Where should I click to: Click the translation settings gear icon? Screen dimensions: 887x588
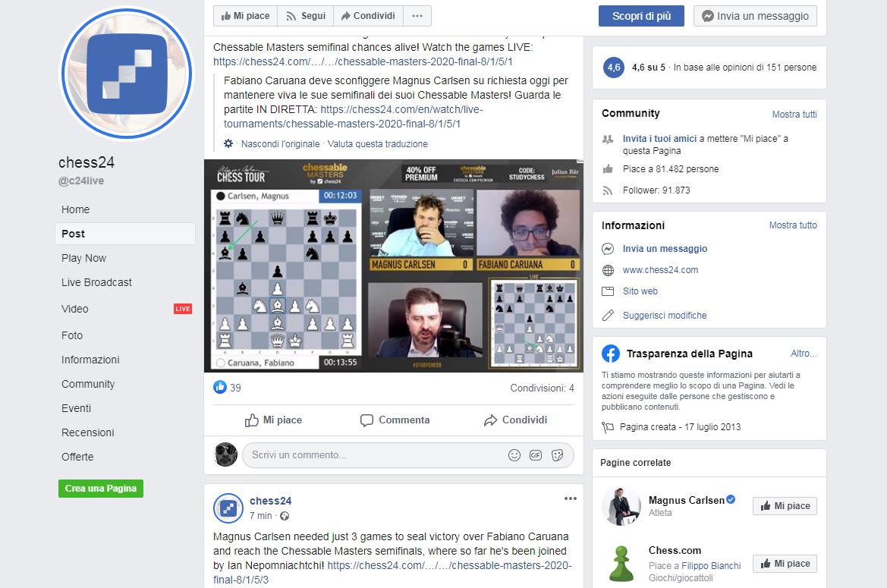click(x=228, y=143)
